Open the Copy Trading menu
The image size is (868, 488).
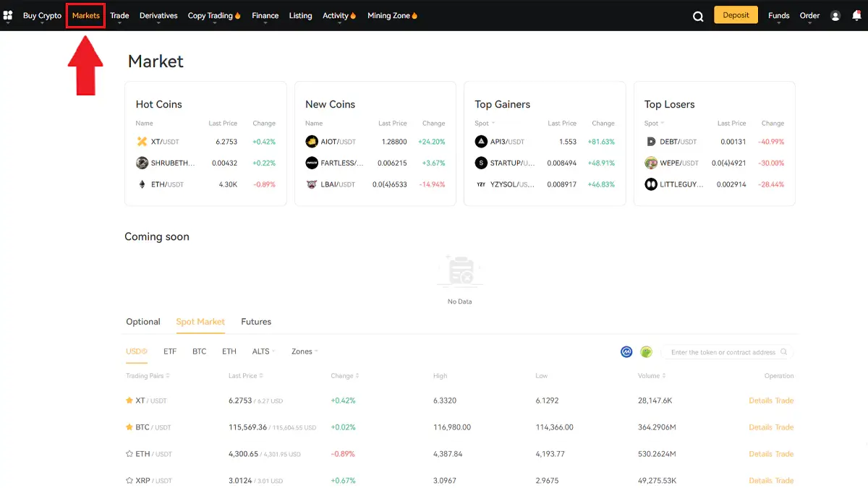pos(214,16)
